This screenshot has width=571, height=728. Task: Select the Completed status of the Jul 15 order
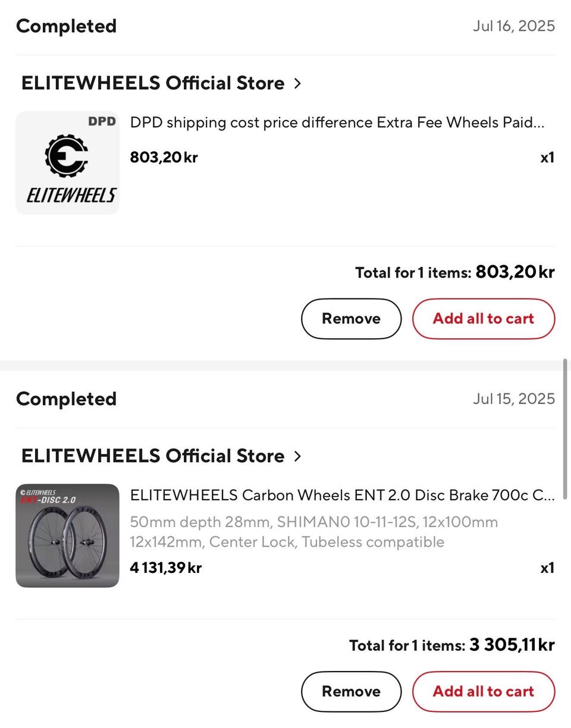pos(66,399)
